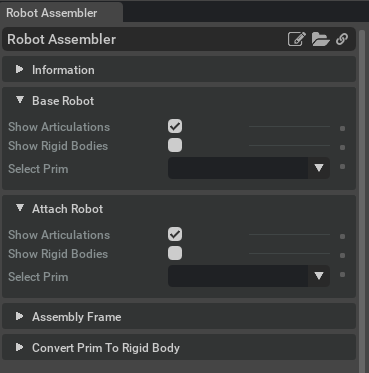This screenshot has height=373, width=369.
Task: Open Base Robot Select Prim dropdown
Action: point(249,168)
